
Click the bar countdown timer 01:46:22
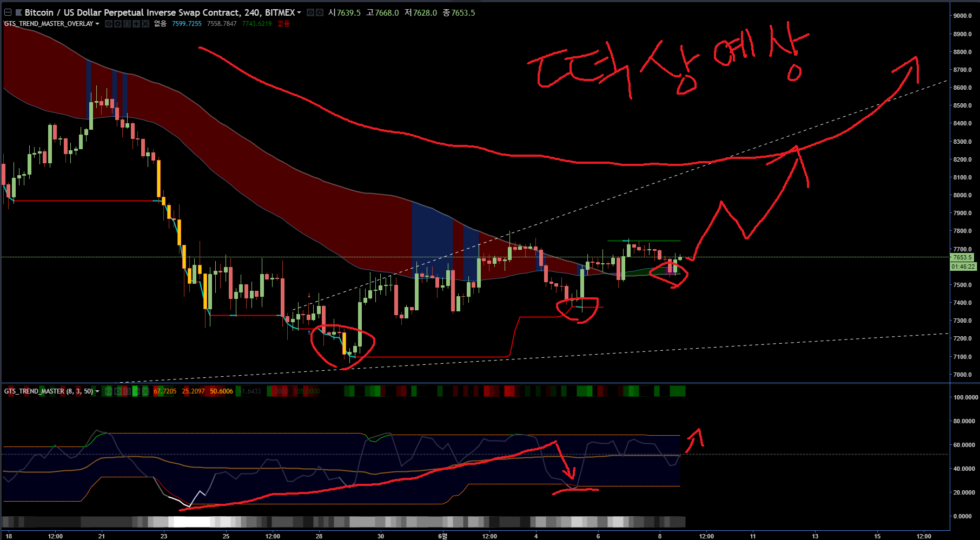963,266
